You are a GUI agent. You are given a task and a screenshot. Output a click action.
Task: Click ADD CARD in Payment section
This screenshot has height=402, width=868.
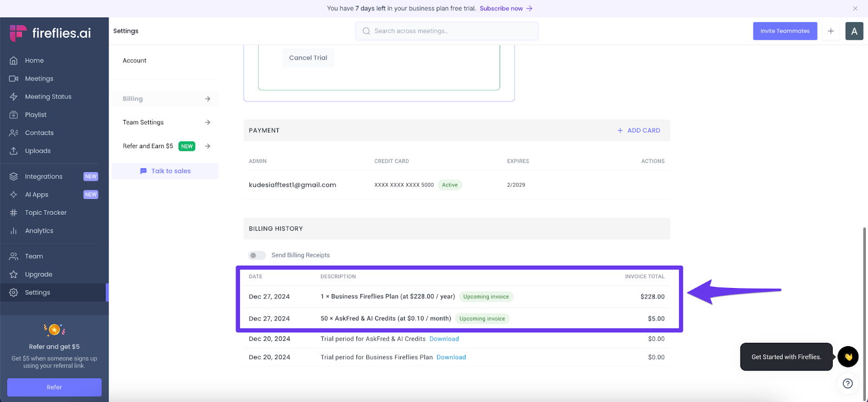point(639,130)
